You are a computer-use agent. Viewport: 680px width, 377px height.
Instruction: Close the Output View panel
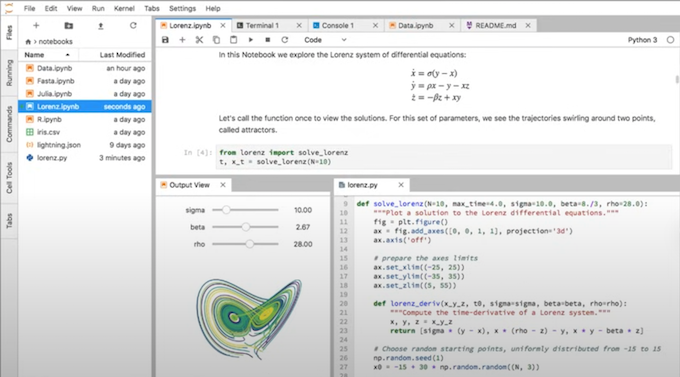(222, 185)
